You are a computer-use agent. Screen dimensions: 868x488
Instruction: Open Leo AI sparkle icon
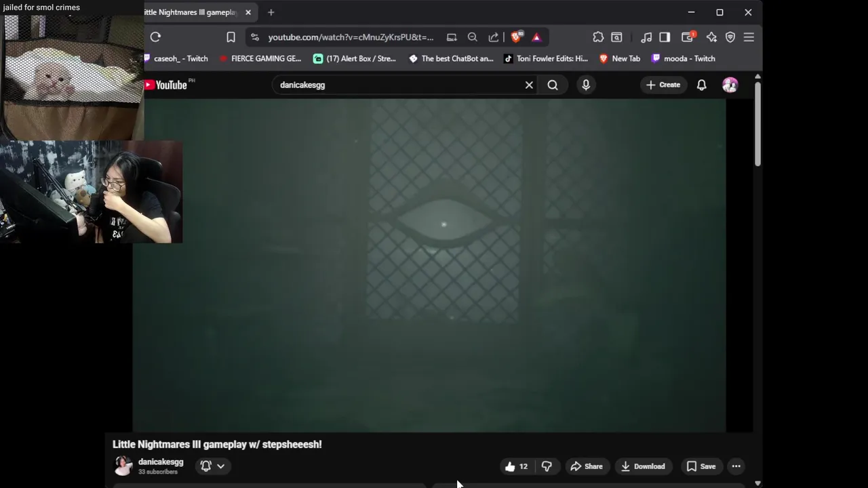(711, 37)
